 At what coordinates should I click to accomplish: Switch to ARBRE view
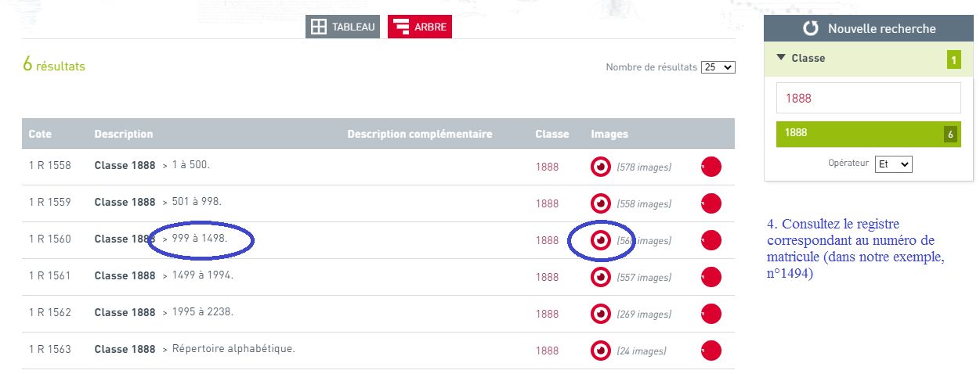[x=420, y=27]
